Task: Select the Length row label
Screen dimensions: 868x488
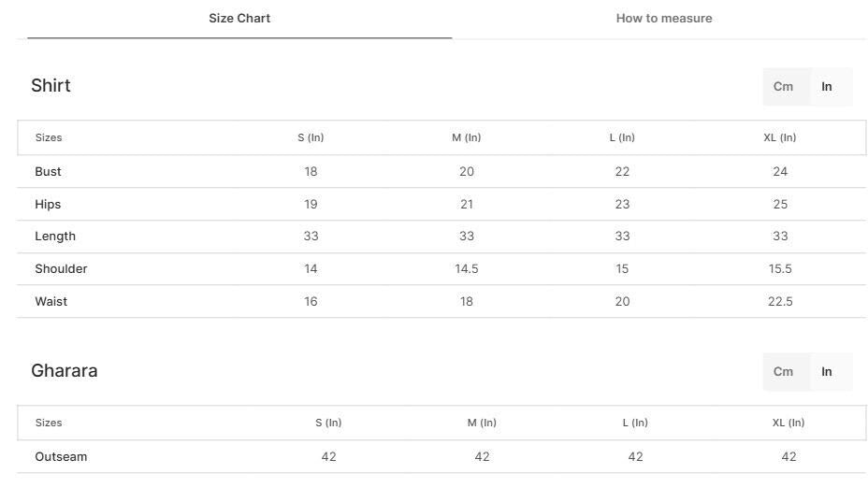Action: point(55,237)
